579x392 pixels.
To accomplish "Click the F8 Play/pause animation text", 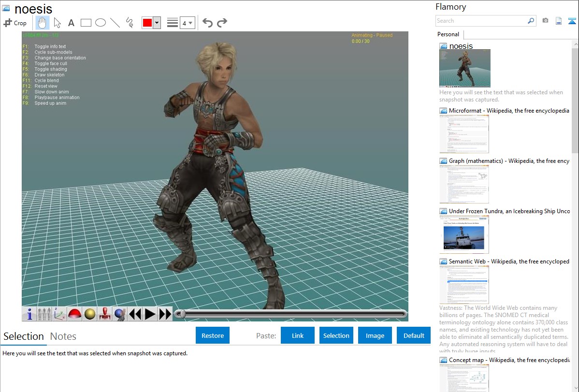I will point(51,98).
